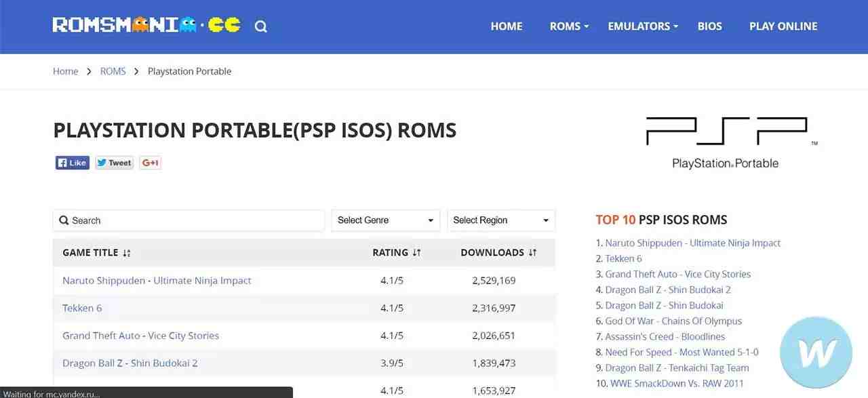868x398 pixels.
Task: Sort by Game Title arrows icon
Action: click(127, 253)
